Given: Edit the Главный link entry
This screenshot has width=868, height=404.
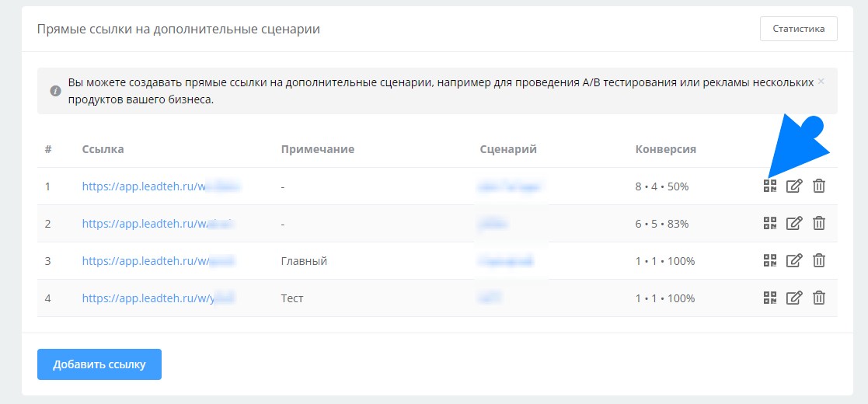Looking at the screenshot, I should point(794,260).
